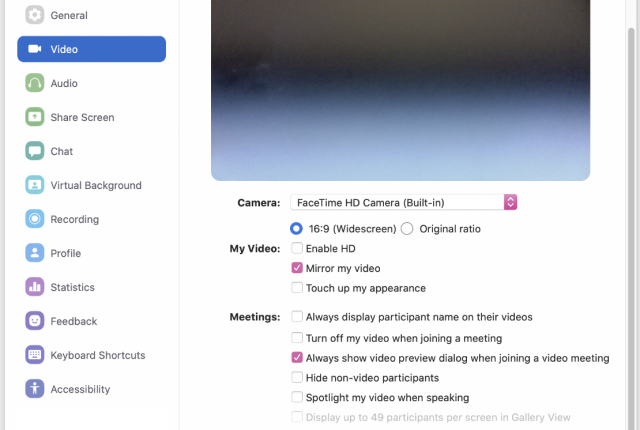Open the Accessibility icon

35,389
